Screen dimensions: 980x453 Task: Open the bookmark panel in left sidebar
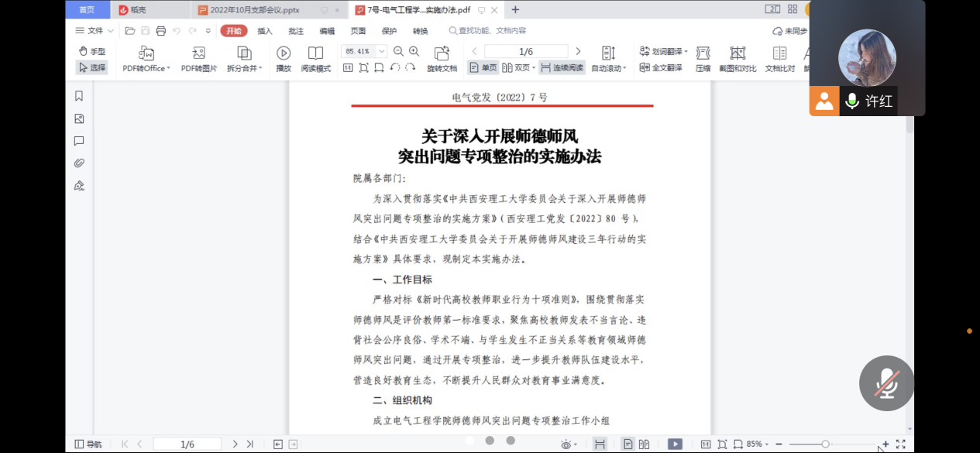point(79,96)
